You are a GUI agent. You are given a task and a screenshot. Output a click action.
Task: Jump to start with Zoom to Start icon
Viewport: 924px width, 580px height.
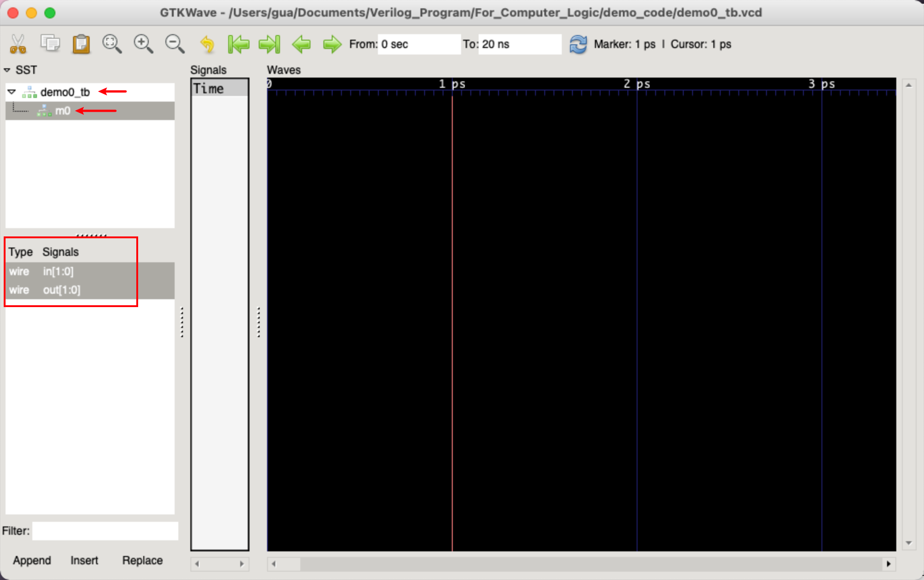[238, 44]
